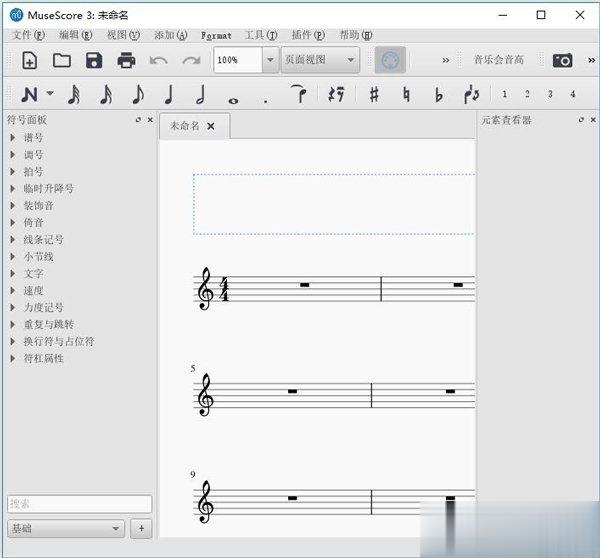Viewport: 600px width, 558px height.
Task: Expand the 力度记号 palette
Action: click(13, 307)
